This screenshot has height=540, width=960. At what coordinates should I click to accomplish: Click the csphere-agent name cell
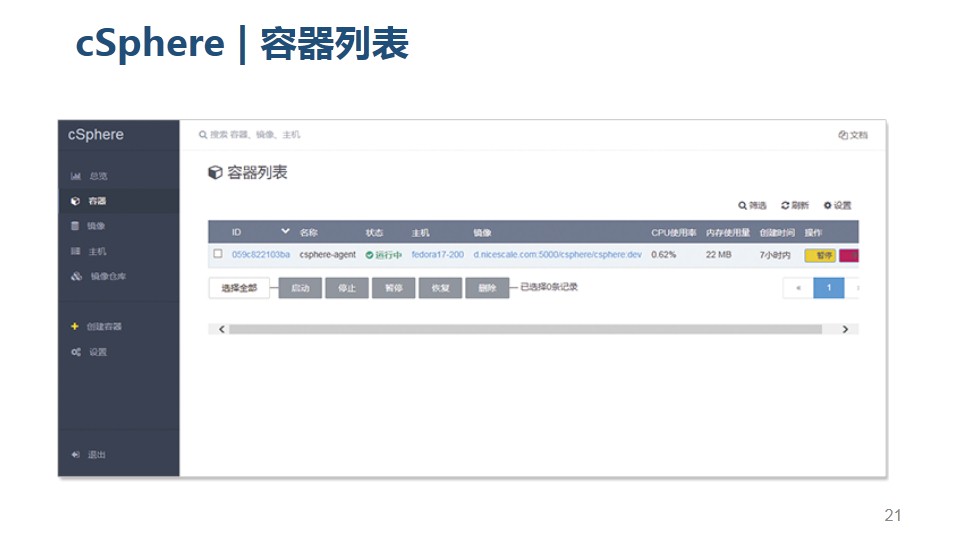pos(328,255)
